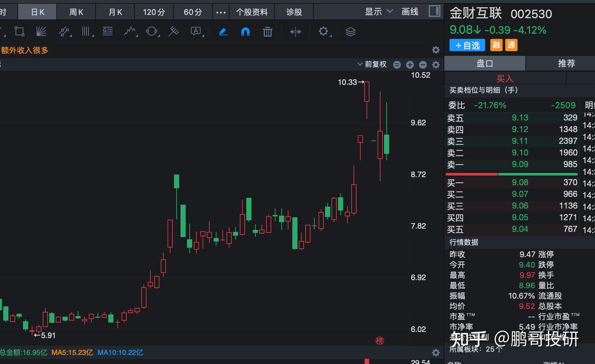Enable the 融 margin trading toggle
The image size is (595, 364).
pos(496,45)
